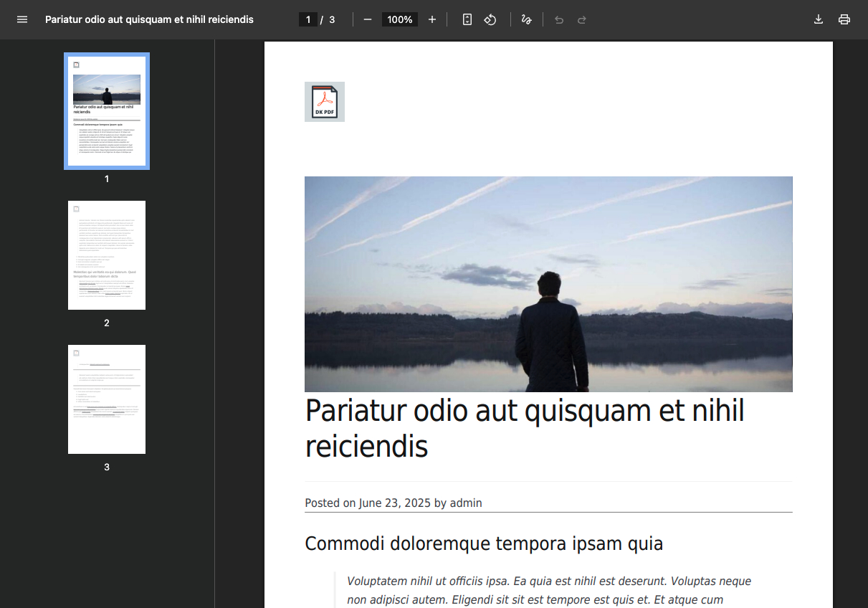Select page 1 thumbnail
The width and height of the screenshot is (868, 608).
click(107, 111)
